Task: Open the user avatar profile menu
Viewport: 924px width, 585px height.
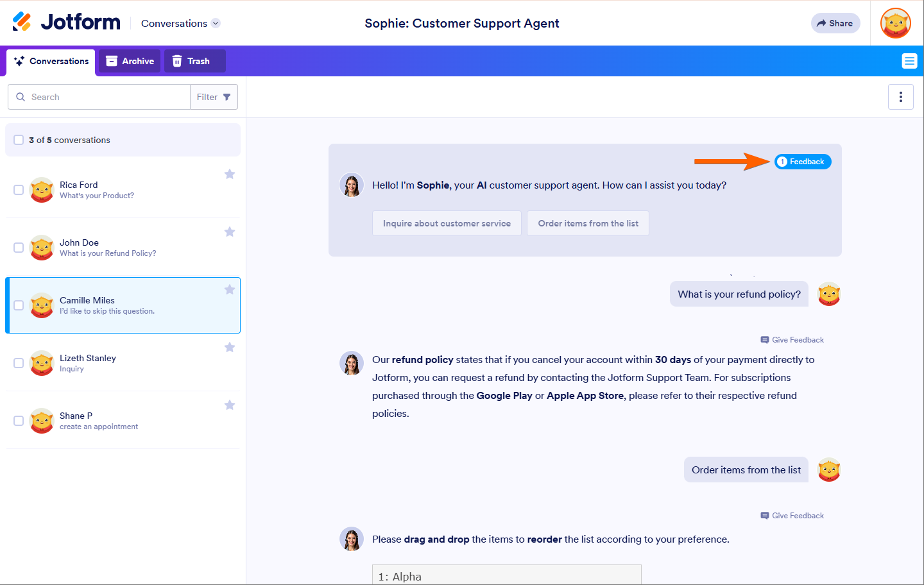Action: pyautogui.click(x=896, y=23)
